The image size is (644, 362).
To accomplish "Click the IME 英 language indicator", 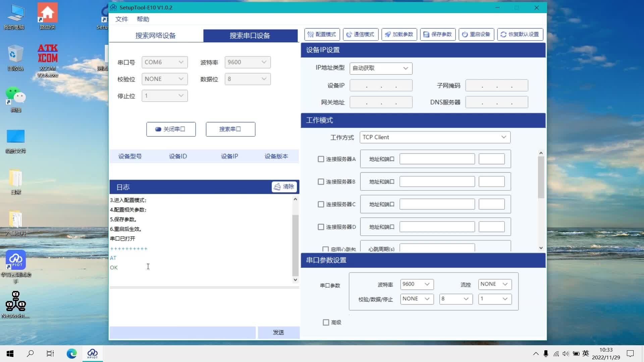I will pyautogui.click(x=586, y=353).
